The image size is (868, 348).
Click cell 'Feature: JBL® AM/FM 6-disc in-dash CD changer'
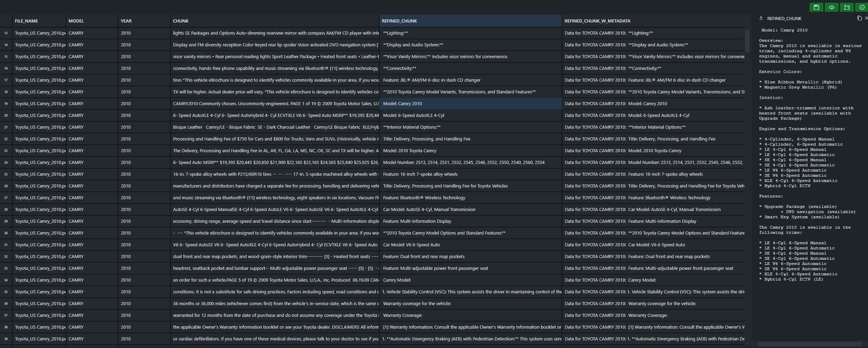coord(470,80)
